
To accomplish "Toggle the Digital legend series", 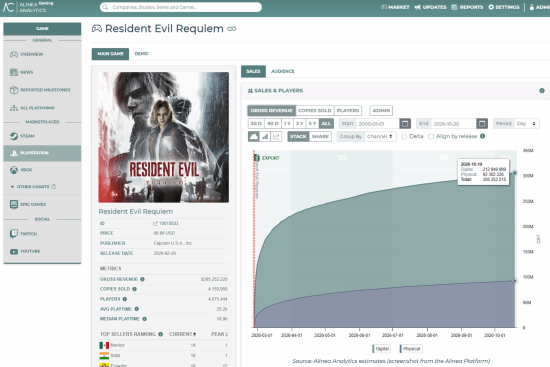I will click(381, 348).
